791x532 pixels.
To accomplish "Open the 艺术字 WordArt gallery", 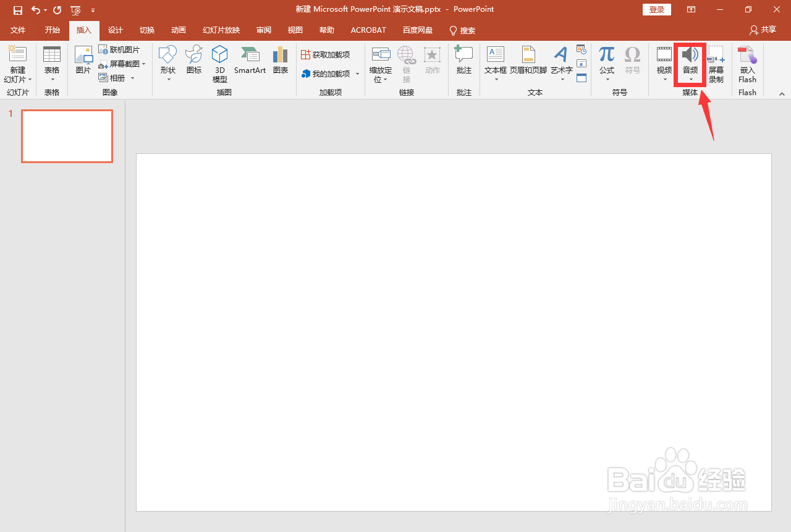I will point(562,64).
